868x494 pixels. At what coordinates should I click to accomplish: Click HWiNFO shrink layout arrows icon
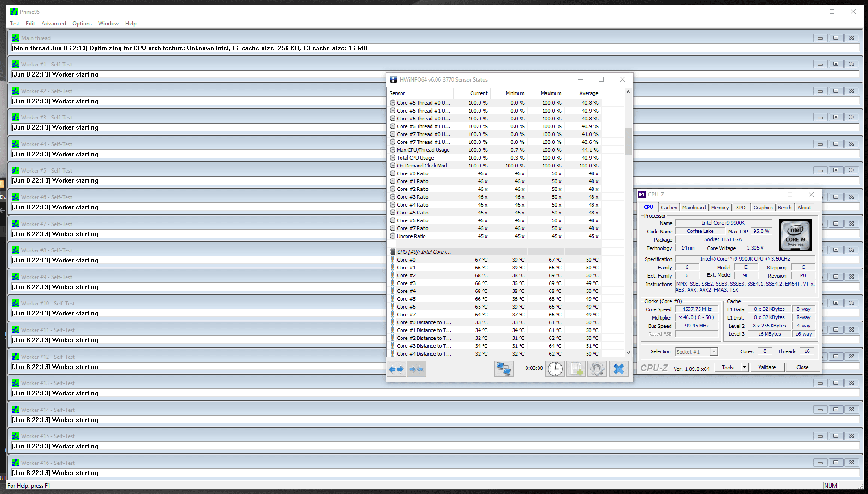[x=416, y=369]
